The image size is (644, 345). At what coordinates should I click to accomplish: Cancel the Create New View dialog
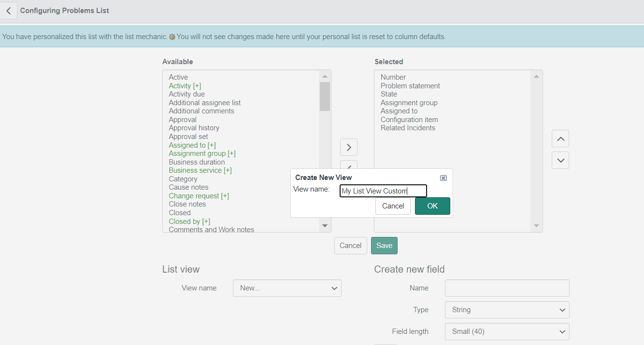click(x=393, y=206)
